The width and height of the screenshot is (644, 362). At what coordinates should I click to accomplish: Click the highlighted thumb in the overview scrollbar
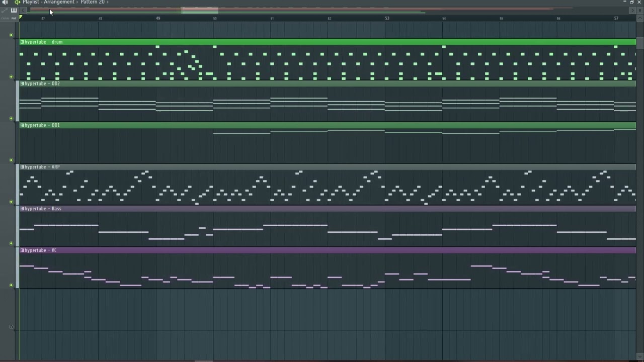click(x=200, y=11)
